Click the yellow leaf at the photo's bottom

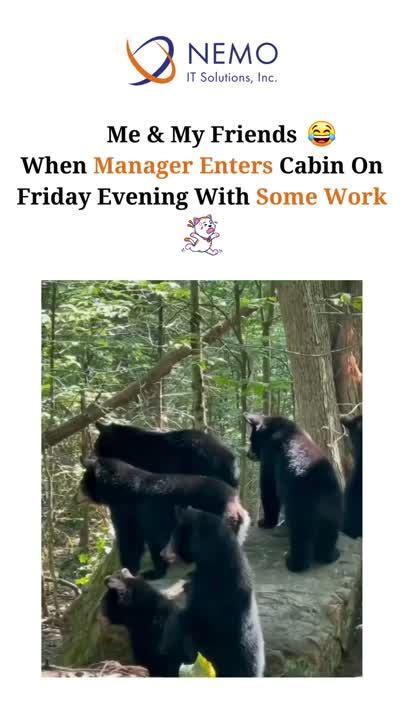click(198, 666)
